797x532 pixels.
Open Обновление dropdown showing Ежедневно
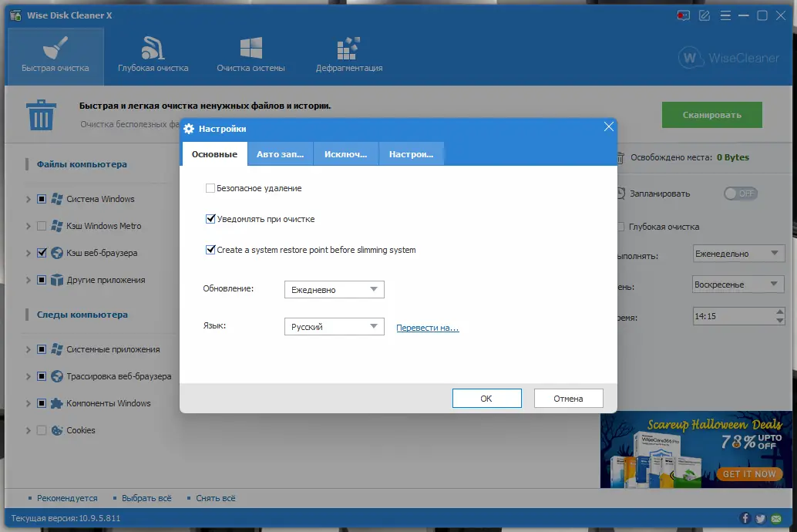point(334,289)
